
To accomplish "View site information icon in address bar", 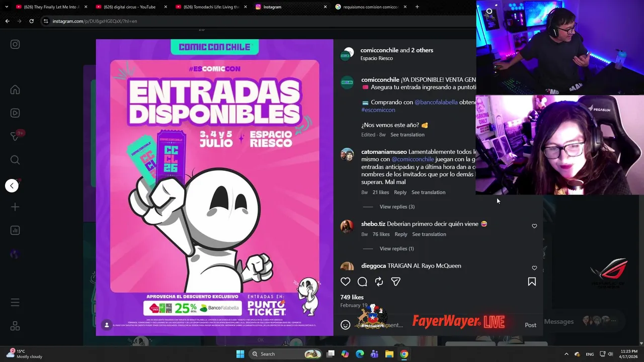I will pyautogui.click(x=46, y=21).
